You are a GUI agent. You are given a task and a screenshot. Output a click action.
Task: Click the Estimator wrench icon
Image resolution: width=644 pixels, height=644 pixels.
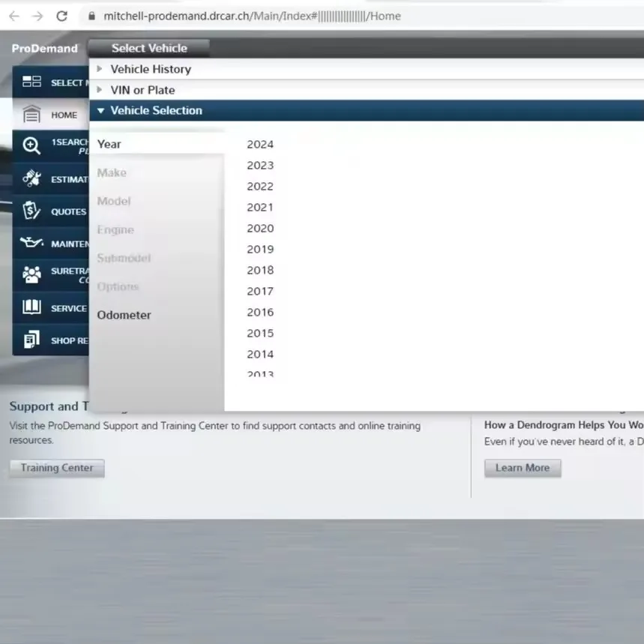coord(31,178)
